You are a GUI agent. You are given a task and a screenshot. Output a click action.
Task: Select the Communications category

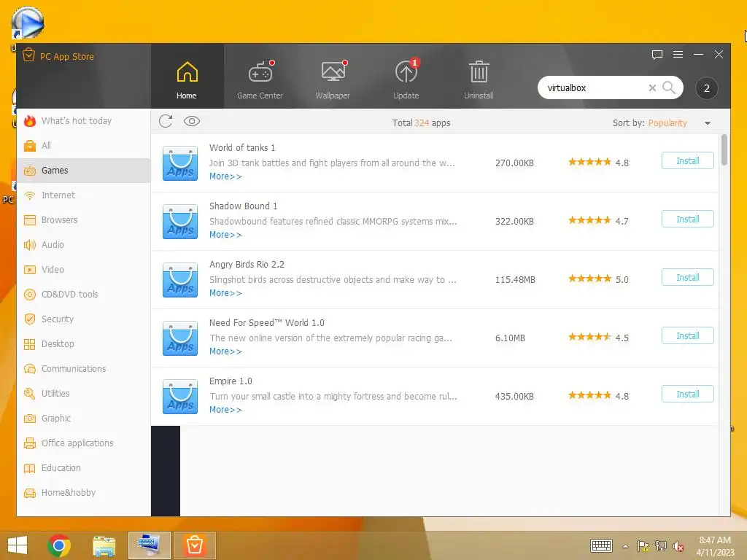point(84,368)
